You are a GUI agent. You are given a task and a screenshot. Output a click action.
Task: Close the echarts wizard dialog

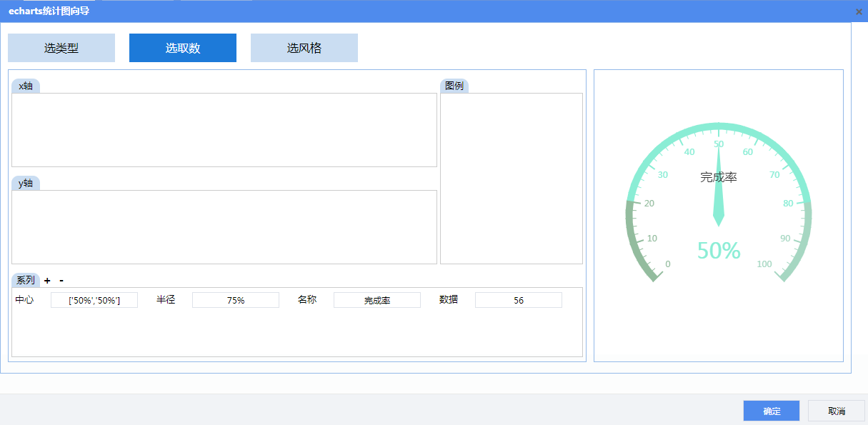pos(859,11)
